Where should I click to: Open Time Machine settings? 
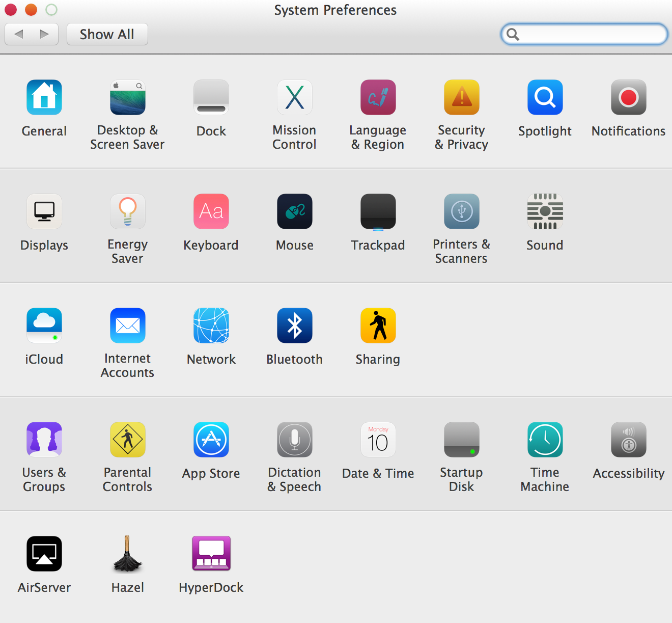(545, 440)
